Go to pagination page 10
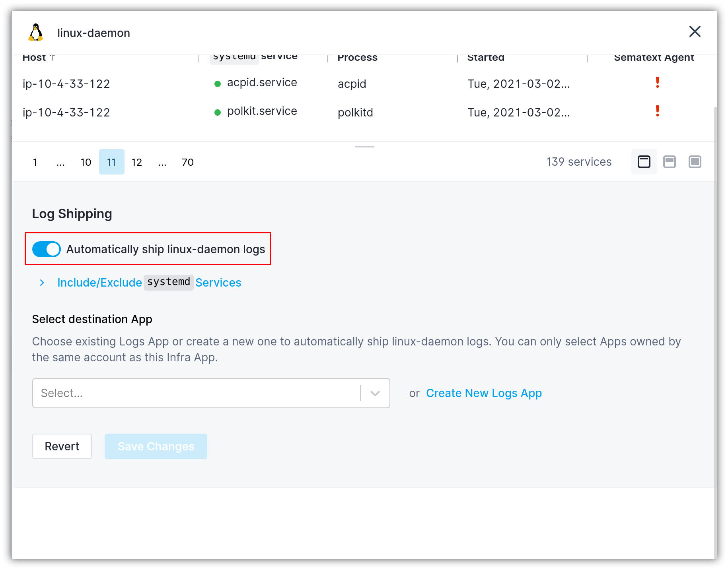 [86, 162]
